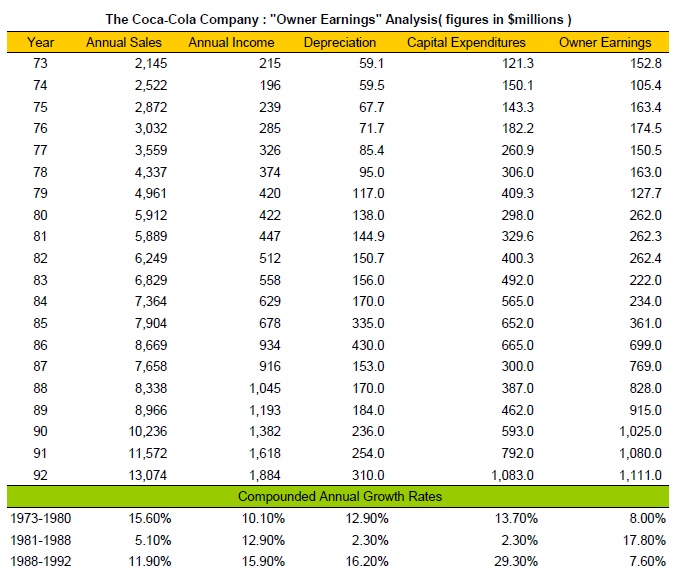Select owner earnings value 1,111.0

click(x=640, y=475)
